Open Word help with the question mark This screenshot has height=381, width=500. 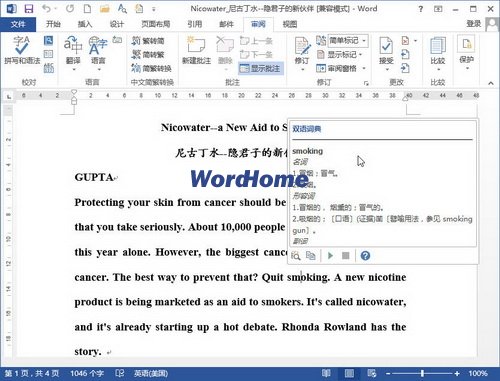tap(421, 9)
